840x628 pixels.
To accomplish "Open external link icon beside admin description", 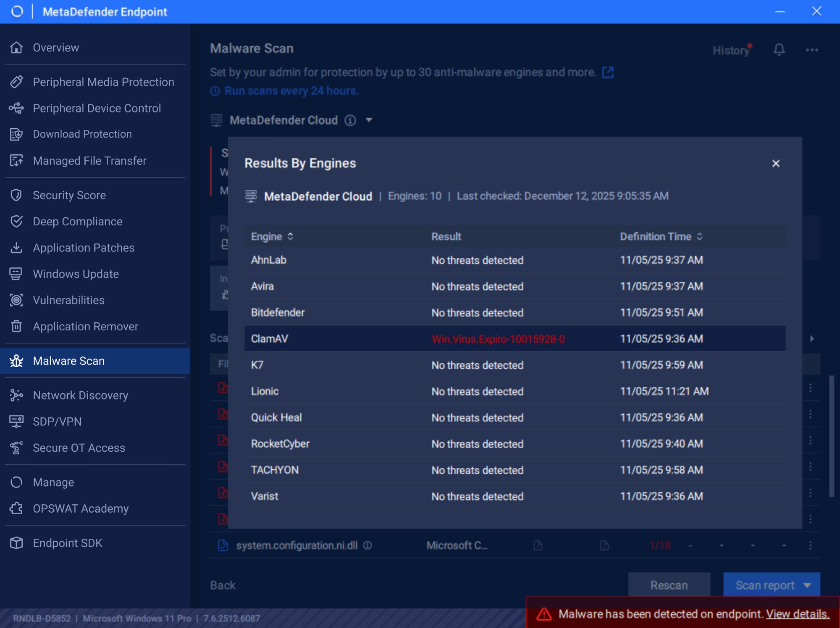I will pyautogui.click(x=608, y=72).
